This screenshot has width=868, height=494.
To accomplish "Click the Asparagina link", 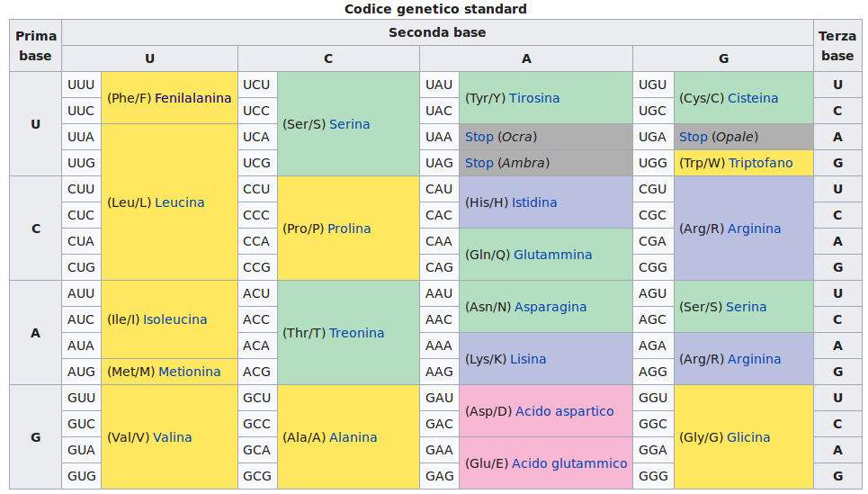I will click(x=550, y=307).
